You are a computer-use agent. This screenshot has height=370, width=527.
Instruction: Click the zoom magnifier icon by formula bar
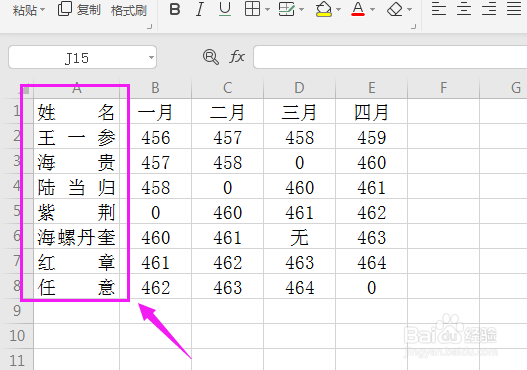coord(211,57)
